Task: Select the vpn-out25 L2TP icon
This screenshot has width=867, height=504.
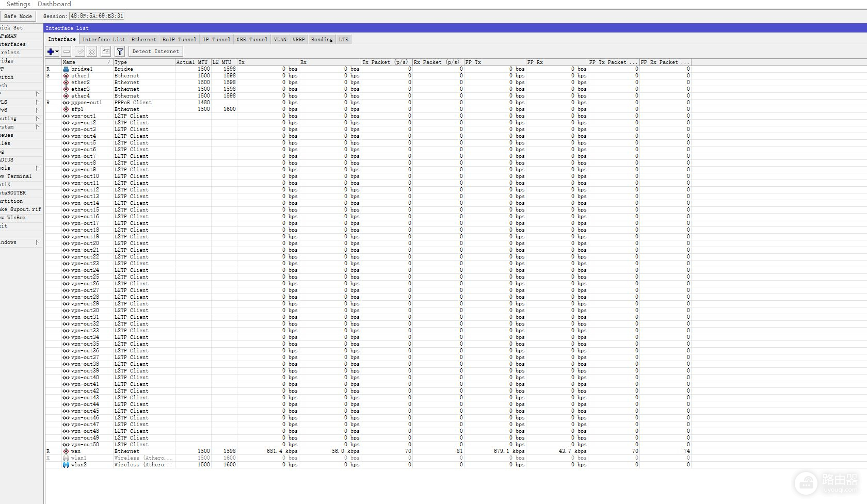Action: click(66, 277)
